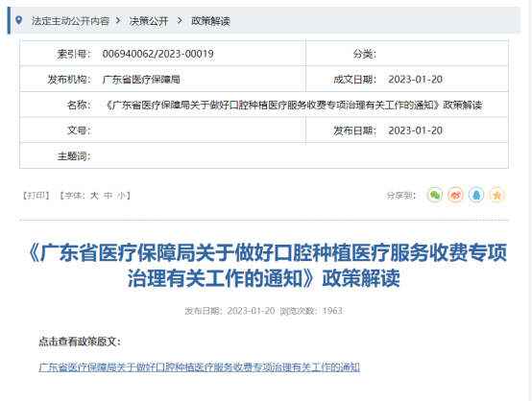This screenshot has width=532, height=401.
Task: Share to WeChat via green icon
Action: pos(435,195)
